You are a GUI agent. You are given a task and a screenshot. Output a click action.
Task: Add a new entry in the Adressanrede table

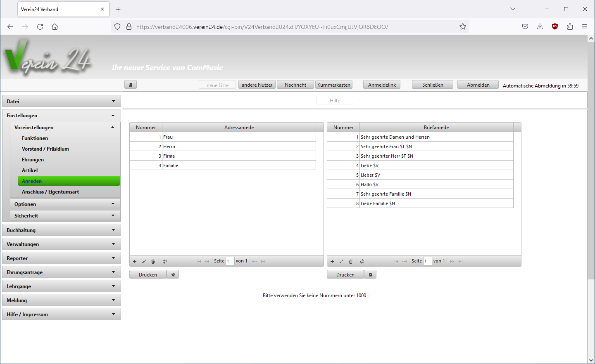(x=135, y=262)
